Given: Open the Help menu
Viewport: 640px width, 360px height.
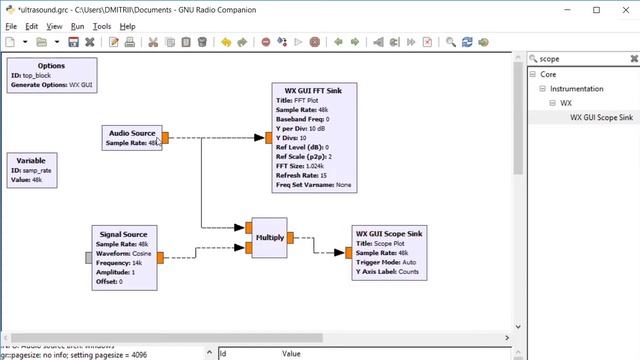Looking at the screenshot, I should coord(127,27).
